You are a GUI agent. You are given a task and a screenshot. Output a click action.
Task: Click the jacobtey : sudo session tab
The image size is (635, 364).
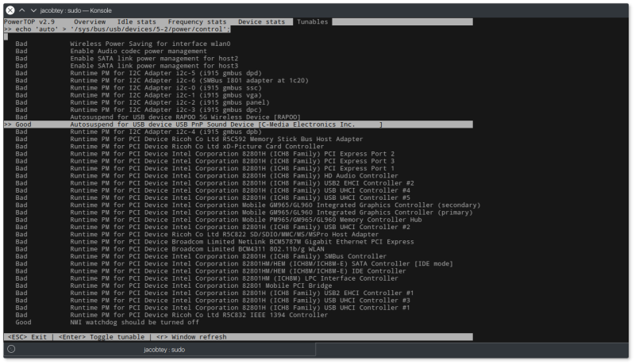point(164,349)
